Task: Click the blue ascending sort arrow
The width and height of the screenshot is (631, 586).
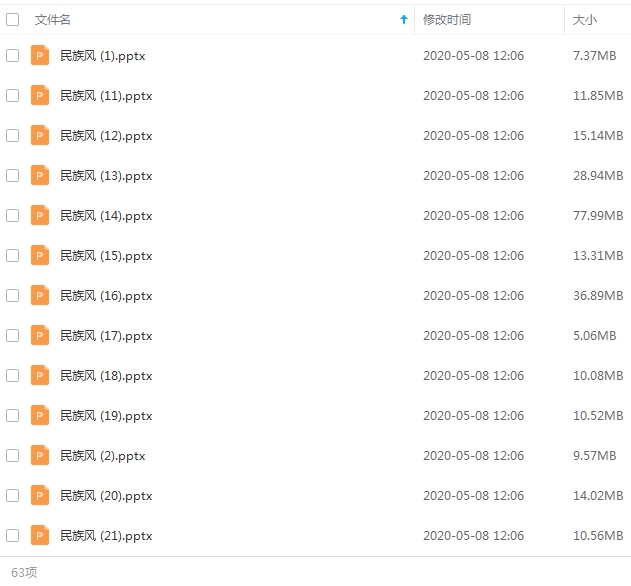Action: click(x=404, y=19)
